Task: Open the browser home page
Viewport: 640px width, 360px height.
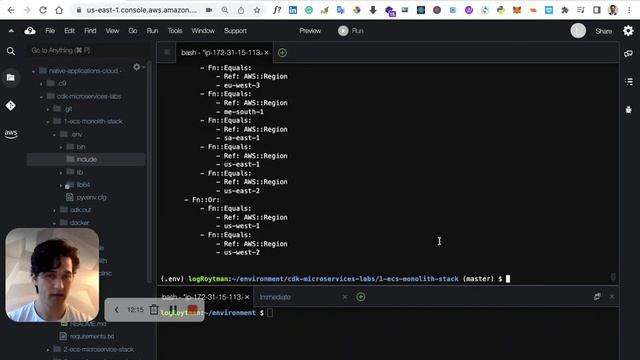Action: click(x=59, y=10)
